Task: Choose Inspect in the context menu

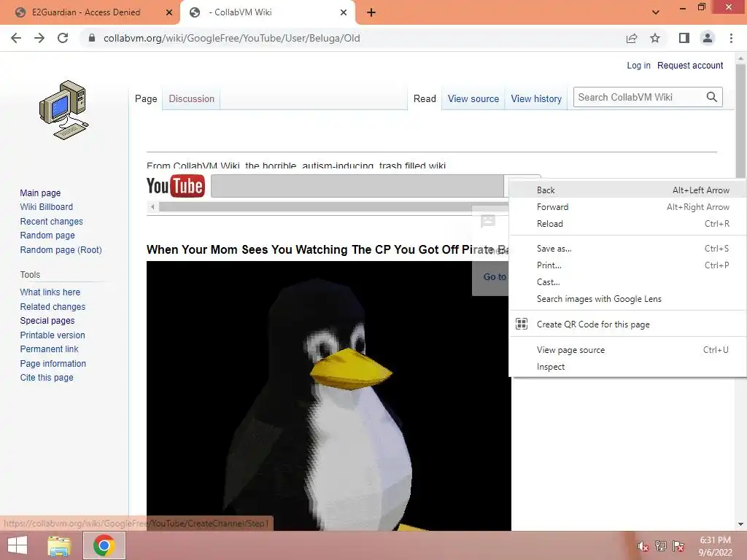Action: click(627, 366)
